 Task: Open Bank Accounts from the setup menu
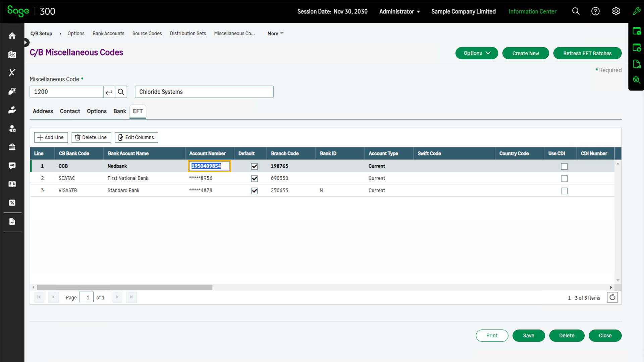point(108,33)
